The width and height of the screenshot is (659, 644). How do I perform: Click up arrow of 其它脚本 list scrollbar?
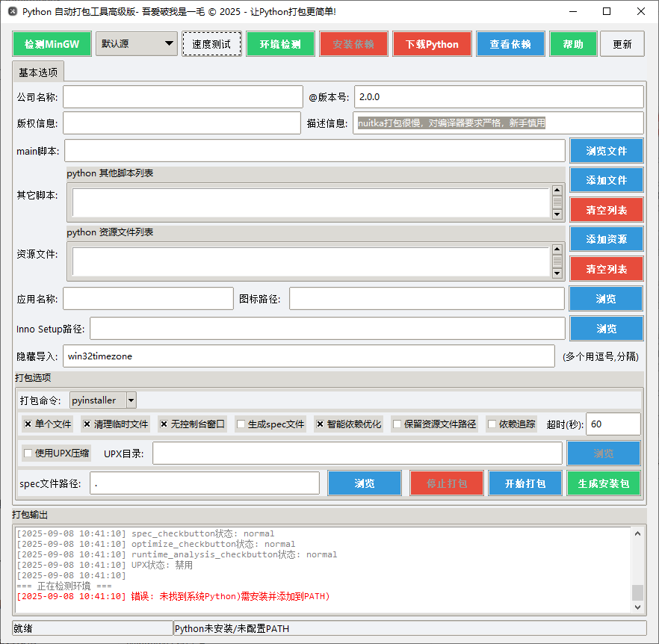557,191
